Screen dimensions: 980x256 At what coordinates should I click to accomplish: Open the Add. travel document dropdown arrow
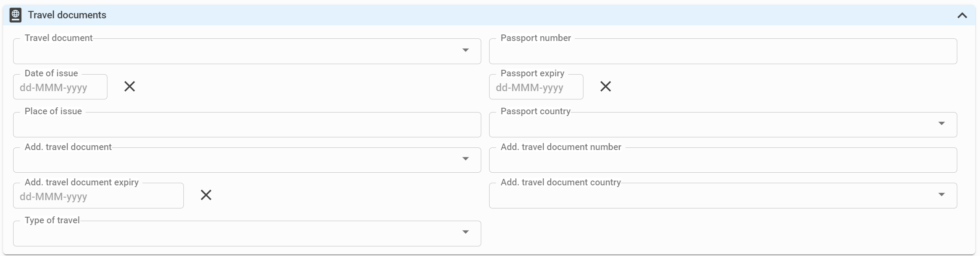pyautogui.click(x=466, y=159)
